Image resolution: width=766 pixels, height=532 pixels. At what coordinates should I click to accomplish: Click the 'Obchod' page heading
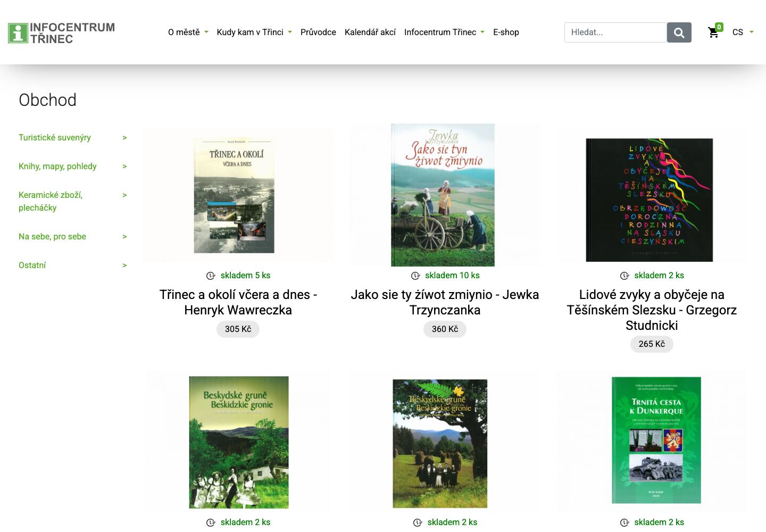click(x=47, y=100)
